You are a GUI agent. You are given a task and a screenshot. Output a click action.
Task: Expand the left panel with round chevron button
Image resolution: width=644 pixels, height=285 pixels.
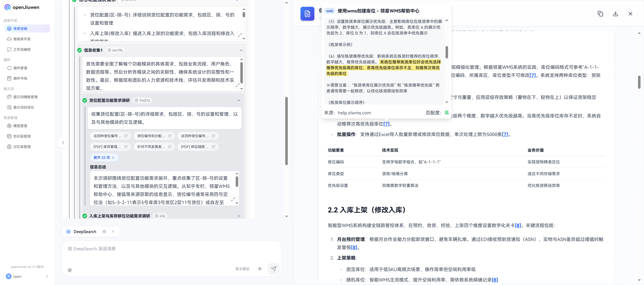[63, 143]
